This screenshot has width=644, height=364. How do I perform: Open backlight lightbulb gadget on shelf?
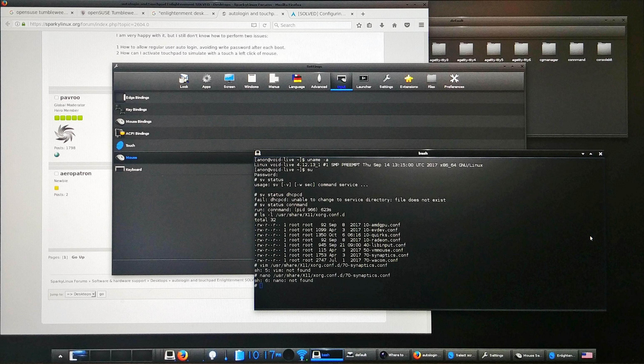coord(213,355)
